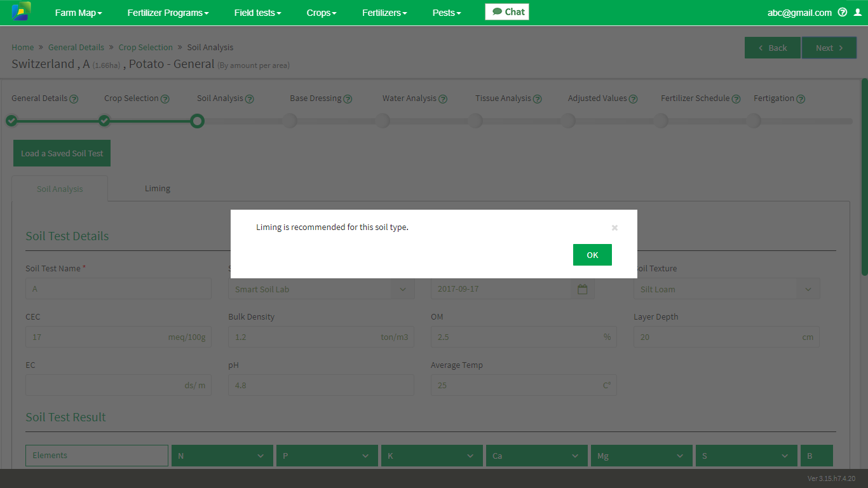
Task: Click the completed Crop Selection step checkmark
Action: (x=104, y=121)
